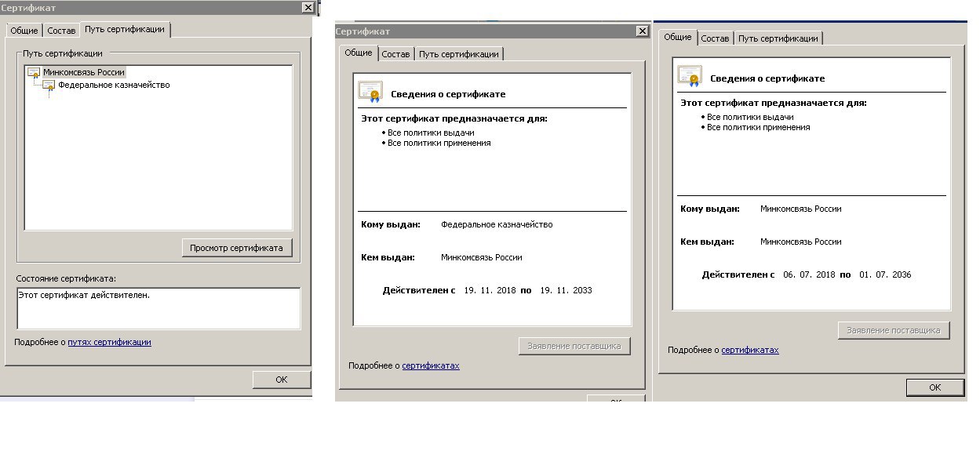Click Все политики выдачи in right window
The height and width of the screenshot is (458, 980).
pos(750,117)
